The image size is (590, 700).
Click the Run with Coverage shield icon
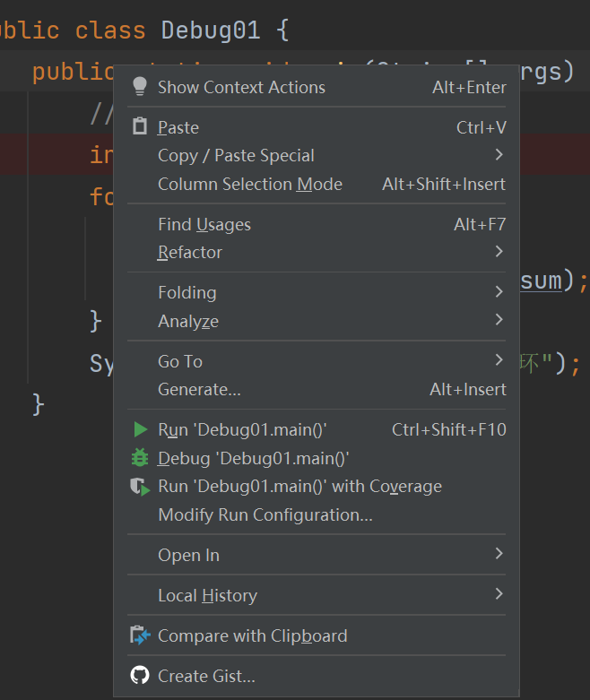click(x=140, y=487)
